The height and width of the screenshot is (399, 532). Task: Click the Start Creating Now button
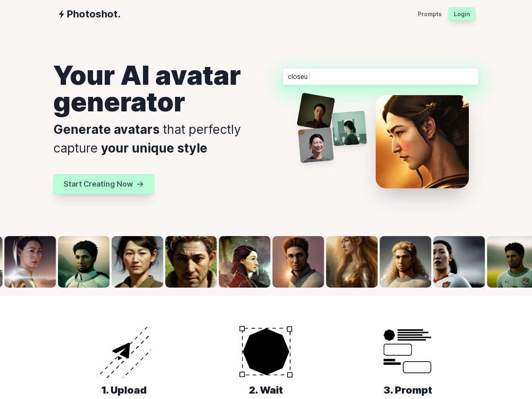104,184
